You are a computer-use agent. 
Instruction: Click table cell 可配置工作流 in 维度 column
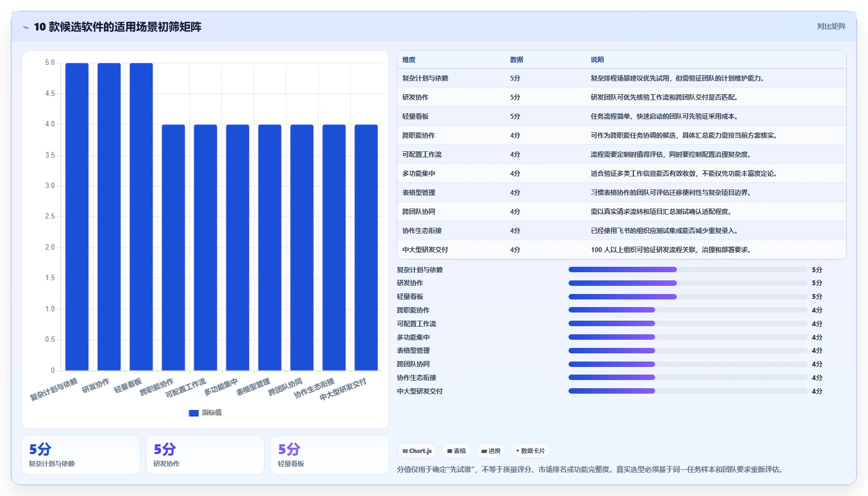point(422,155)
